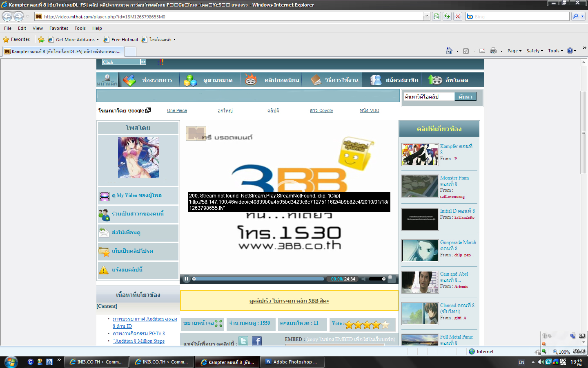The image size is (588, 368).
Task: Click the video search input field
Action: pos(429,96)
